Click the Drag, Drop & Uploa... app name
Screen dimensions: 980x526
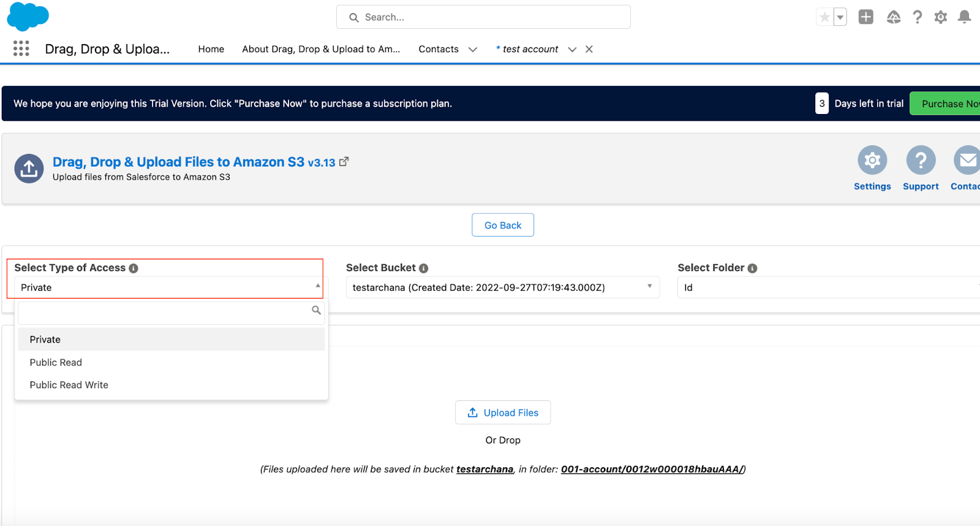coord(107,49)
